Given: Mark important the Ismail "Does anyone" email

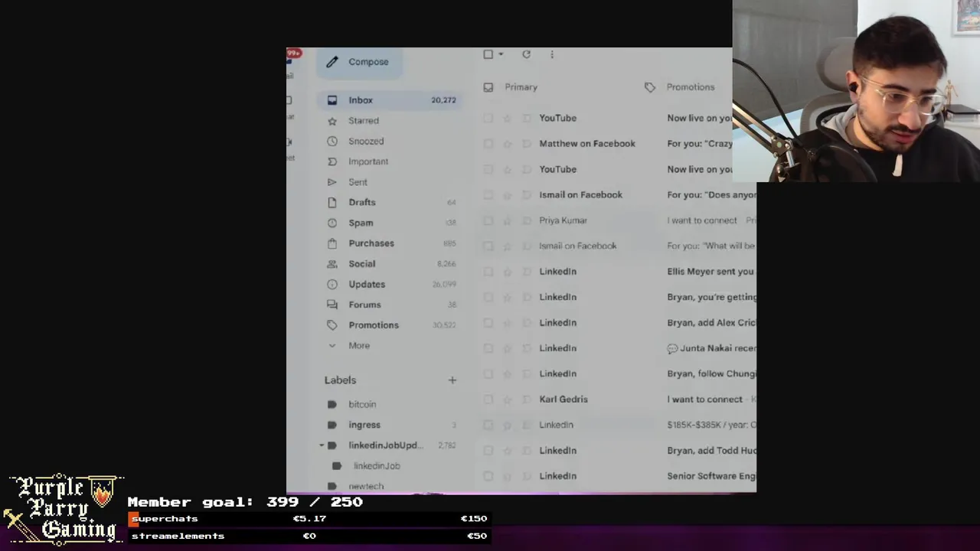Looking at the screenshot, I should 526,195.
